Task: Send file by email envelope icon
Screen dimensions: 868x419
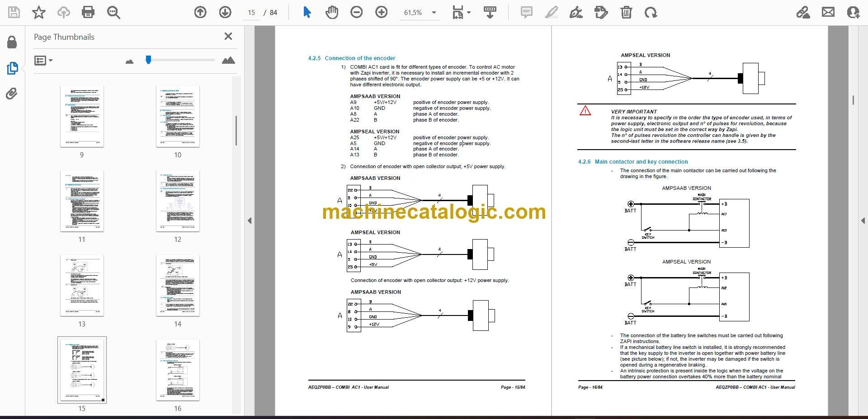Action: 828,12
